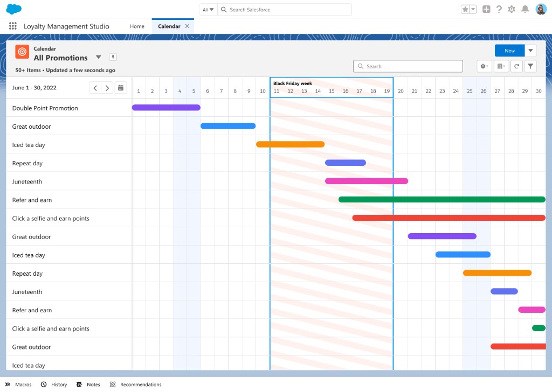Image resolution: width=552 pixels, height=392 pixels.
Task: Click the list Search field
Action: coord(408,66)
